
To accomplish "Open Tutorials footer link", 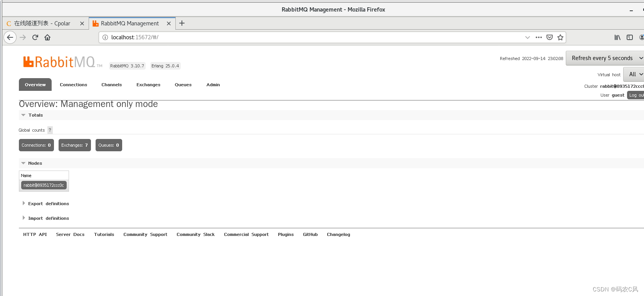I will pyautogui.click(x=104, y=234).
